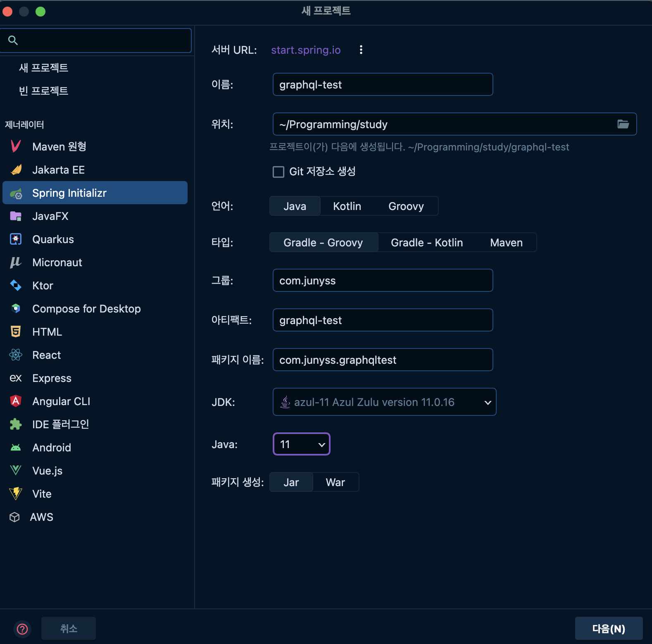Viewport: 652px width, 644px height.
Task: Open server URL options three-dot menu
Action: click(x=361, y=50)
